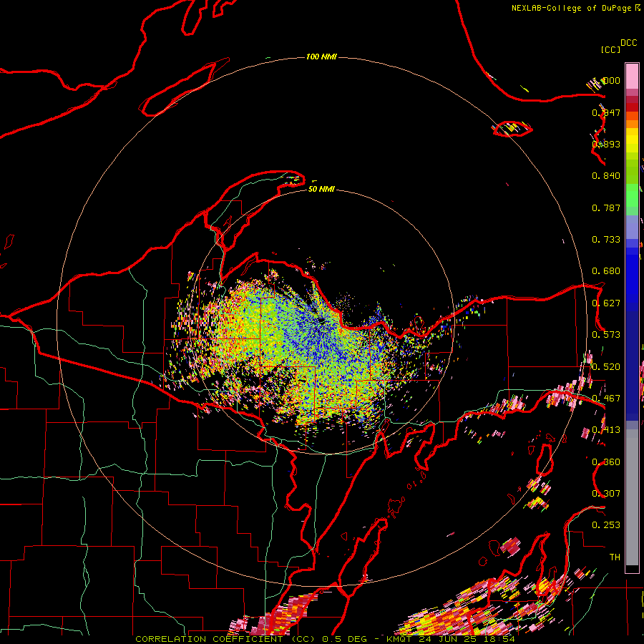Click the 50 NMI range ring label
Screen dimensions: 644x644
321,189
